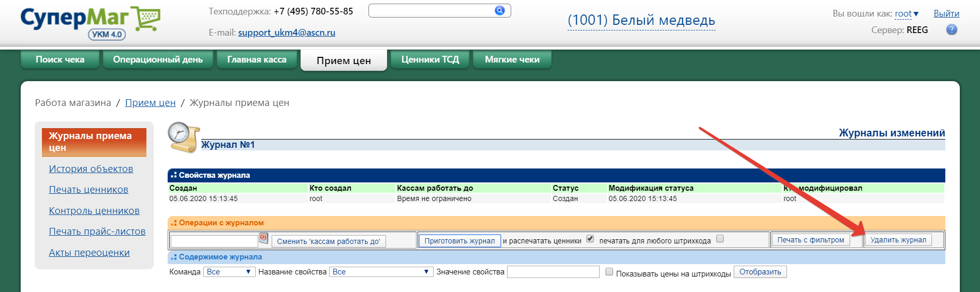
Task: Click the 'Выйти' logout link
Action: point(946,13)
